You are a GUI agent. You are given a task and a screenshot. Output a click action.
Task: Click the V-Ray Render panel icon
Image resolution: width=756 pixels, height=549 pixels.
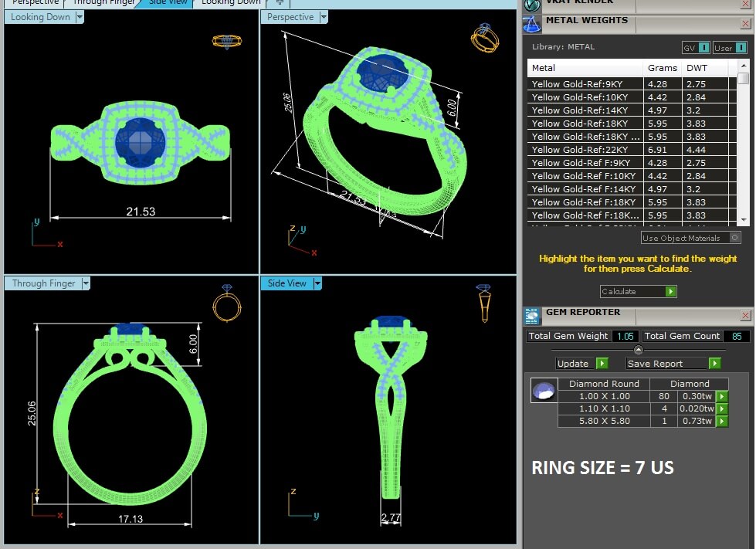coord(532,5)
